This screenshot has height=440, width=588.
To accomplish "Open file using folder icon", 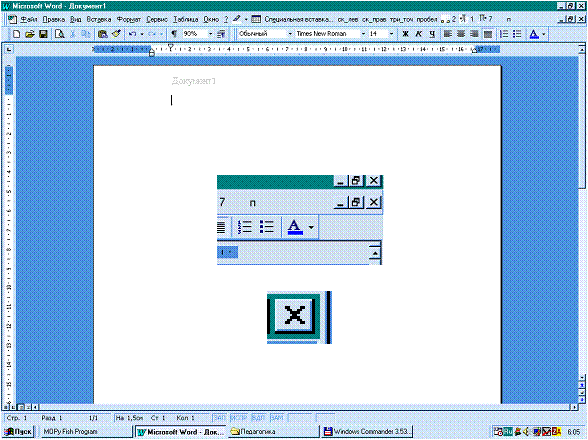I will (x=30, y=34).
